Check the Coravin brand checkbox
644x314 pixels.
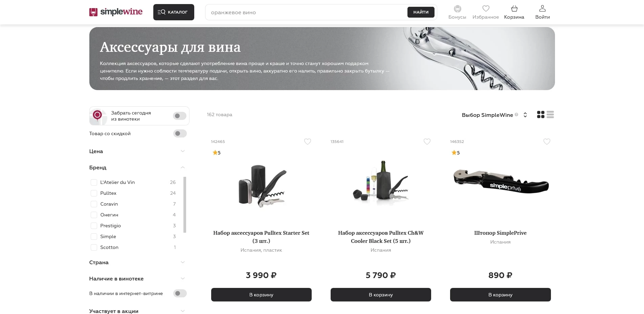click(94, 204)
